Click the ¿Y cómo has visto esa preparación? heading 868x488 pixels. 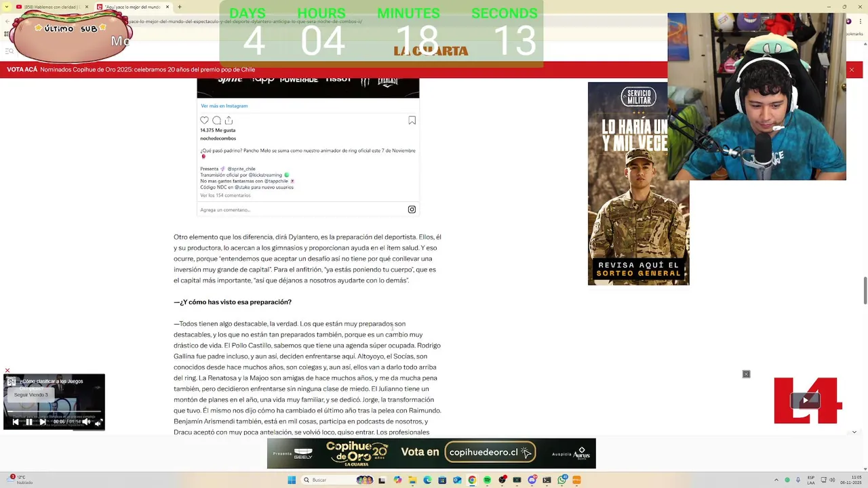(x=233, y=302)
